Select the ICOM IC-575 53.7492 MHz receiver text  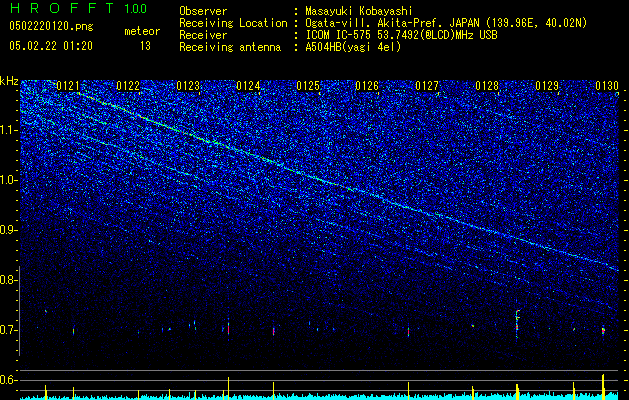[x=401, y=35]
